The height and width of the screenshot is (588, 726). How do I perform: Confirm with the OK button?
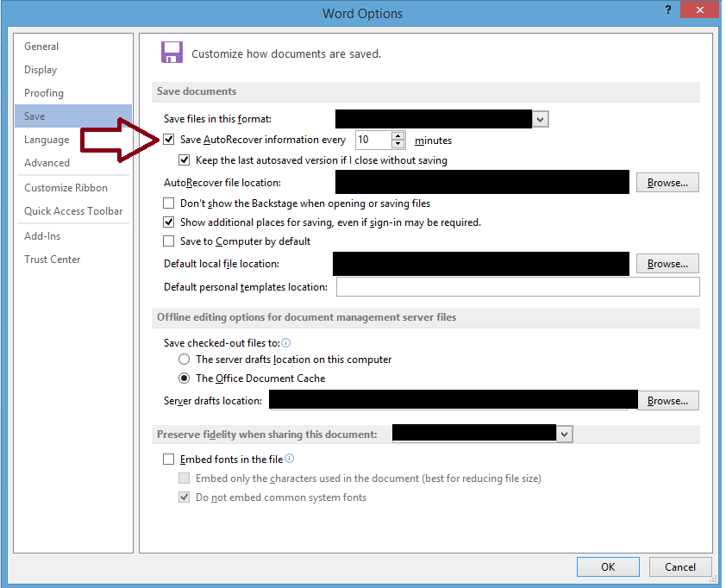[x=608, y=566]
